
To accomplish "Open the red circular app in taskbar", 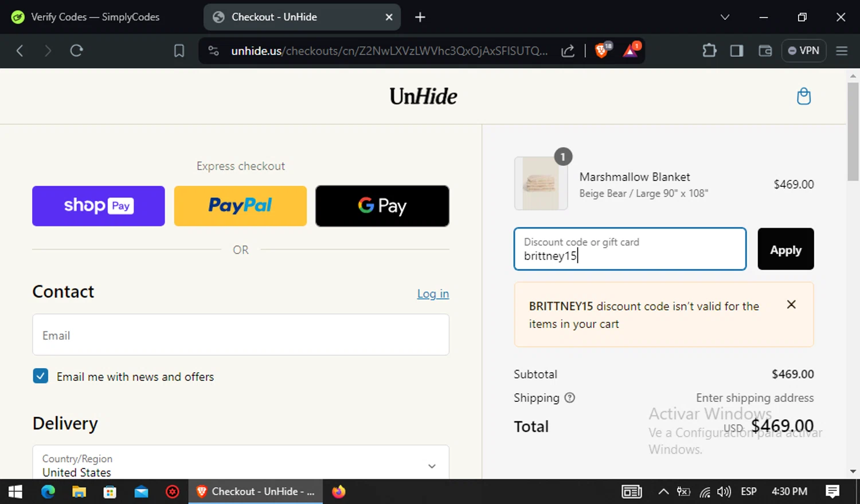I will [173, 491].
